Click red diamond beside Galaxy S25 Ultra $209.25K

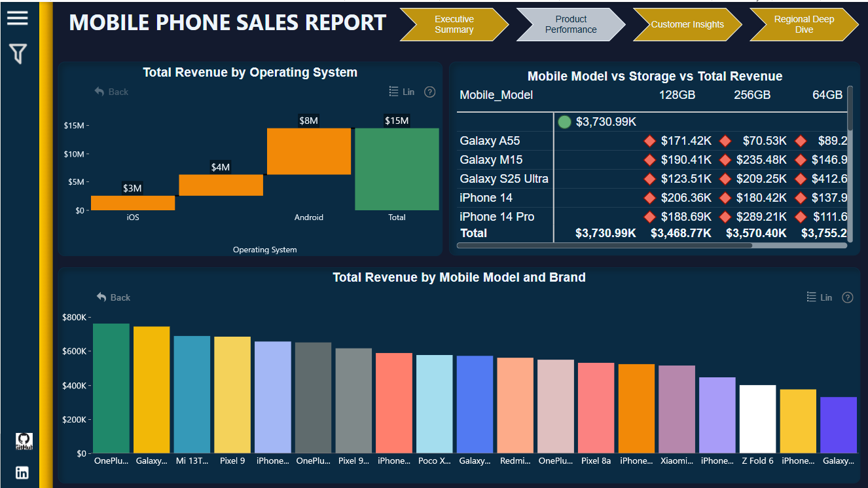click(x=725, y=179)
